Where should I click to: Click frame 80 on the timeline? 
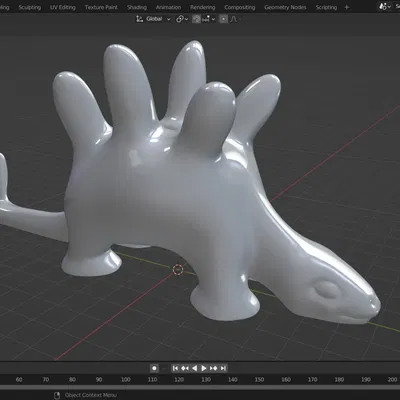point(72,379)
